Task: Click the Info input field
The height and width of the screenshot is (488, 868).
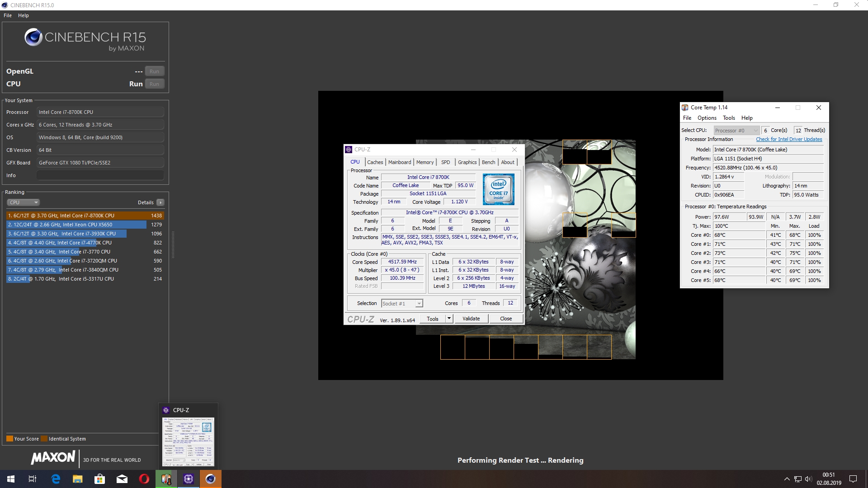Action: point(100,175)
